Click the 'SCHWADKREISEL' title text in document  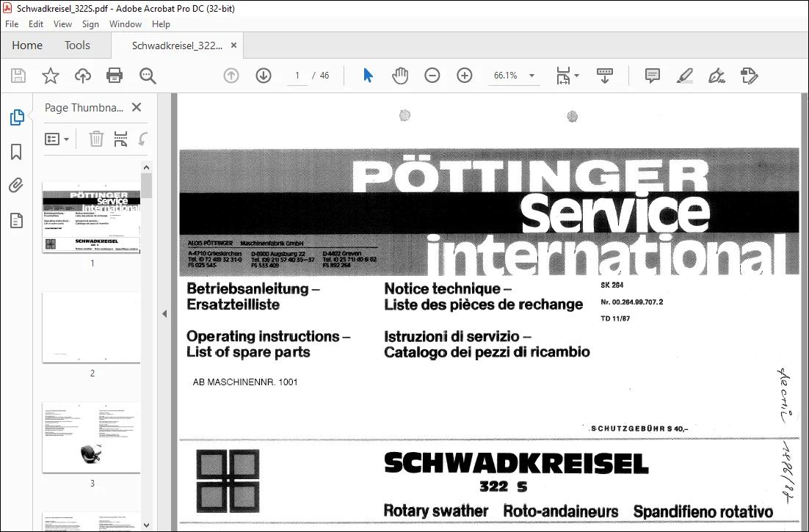[x=517, y=463]
